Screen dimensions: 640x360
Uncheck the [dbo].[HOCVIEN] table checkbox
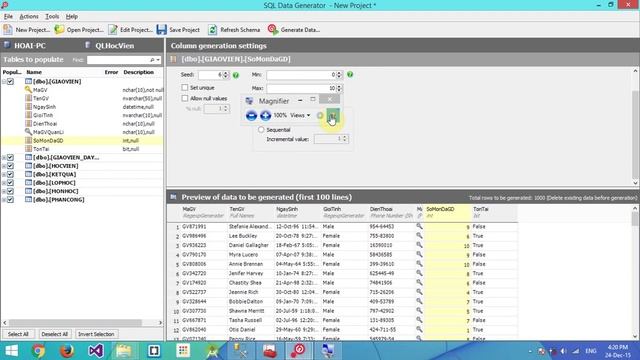coord(11,166)
